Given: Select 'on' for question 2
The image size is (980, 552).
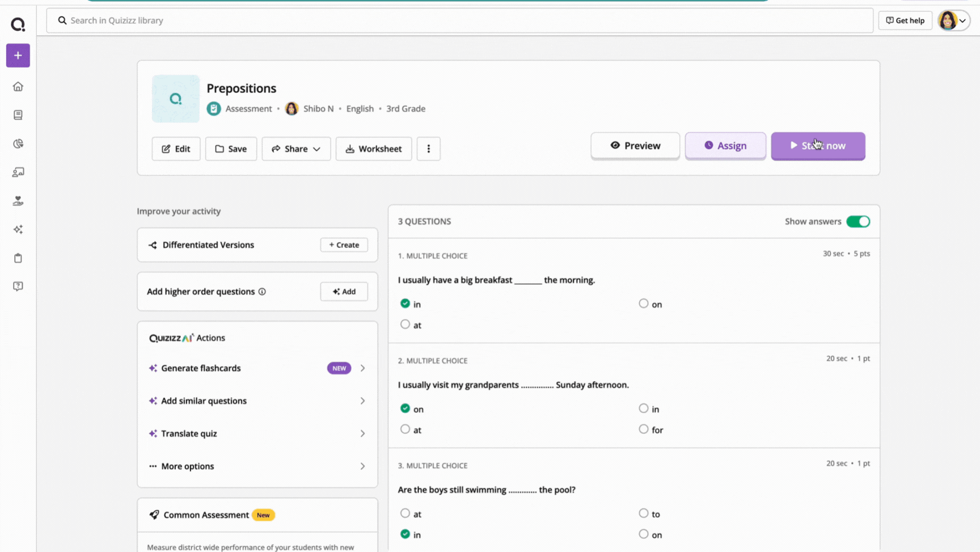Looking at the screenshot, I should coord(405,408).
